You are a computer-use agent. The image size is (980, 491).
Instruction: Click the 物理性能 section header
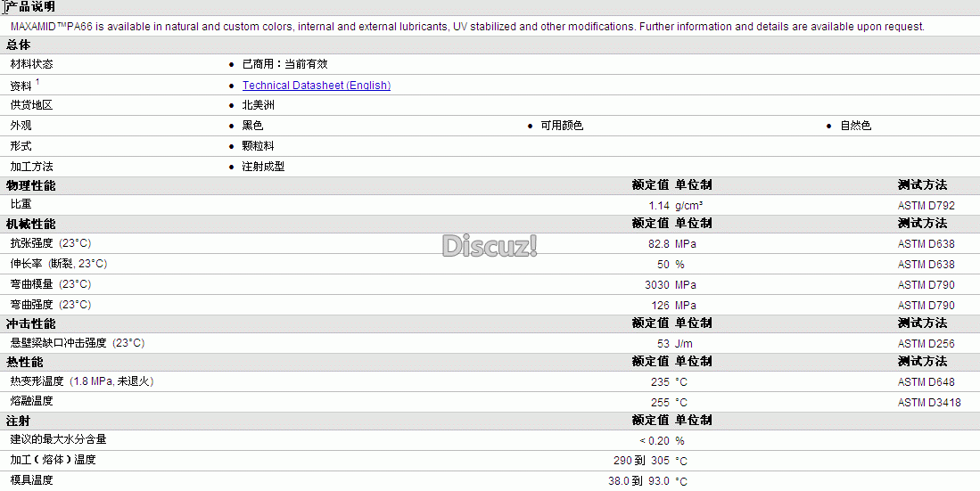tap(30, 185)
